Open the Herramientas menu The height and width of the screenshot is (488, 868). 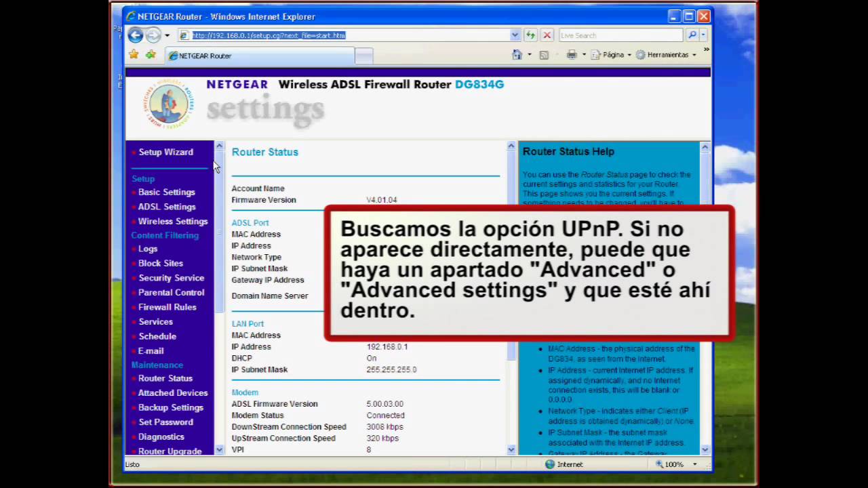tap(666, 55)
